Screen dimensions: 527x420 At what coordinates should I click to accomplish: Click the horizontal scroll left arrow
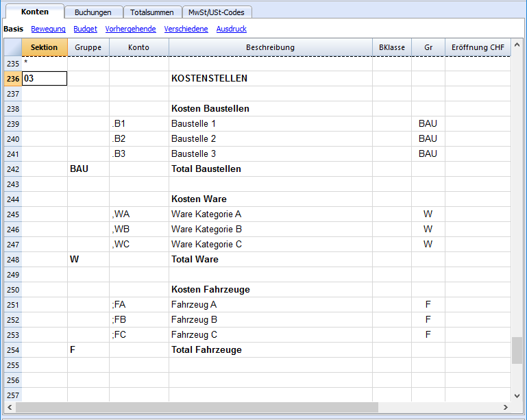tap(10, 407)
